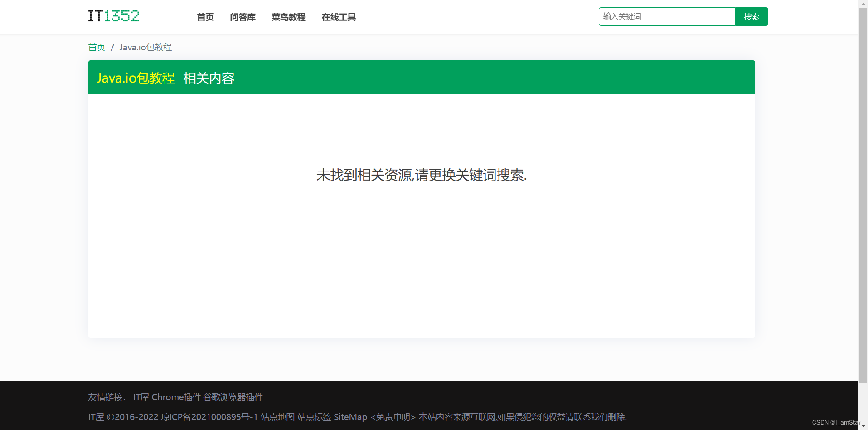Open the 站点标签 footer link
868x430 pixels.
pos(314,417)
